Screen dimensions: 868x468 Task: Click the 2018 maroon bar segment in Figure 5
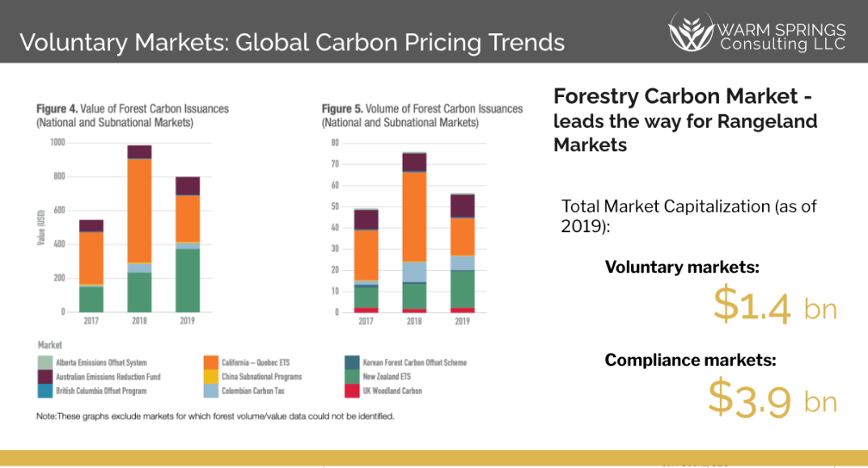tap(415, 162)
